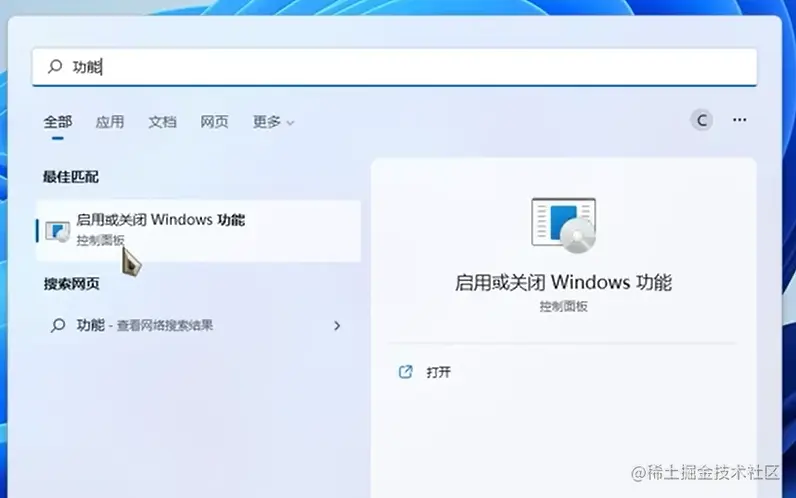Switch to the 应用 tab

110,122
